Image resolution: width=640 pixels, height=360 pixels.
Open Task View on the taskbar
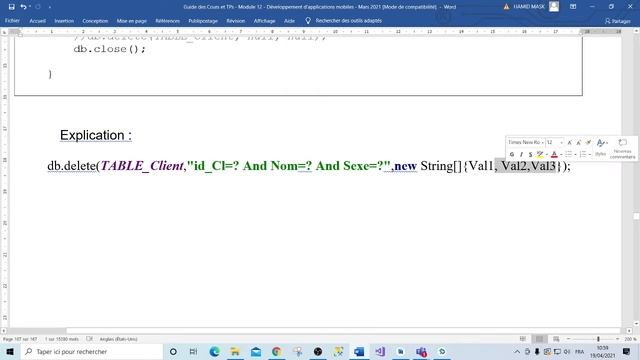pos(193,351)
